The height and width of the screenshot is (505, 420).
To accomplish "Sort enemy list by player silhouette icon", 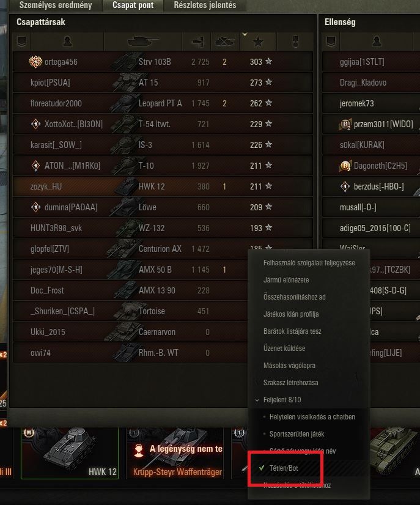I will [x=377, y=41].
